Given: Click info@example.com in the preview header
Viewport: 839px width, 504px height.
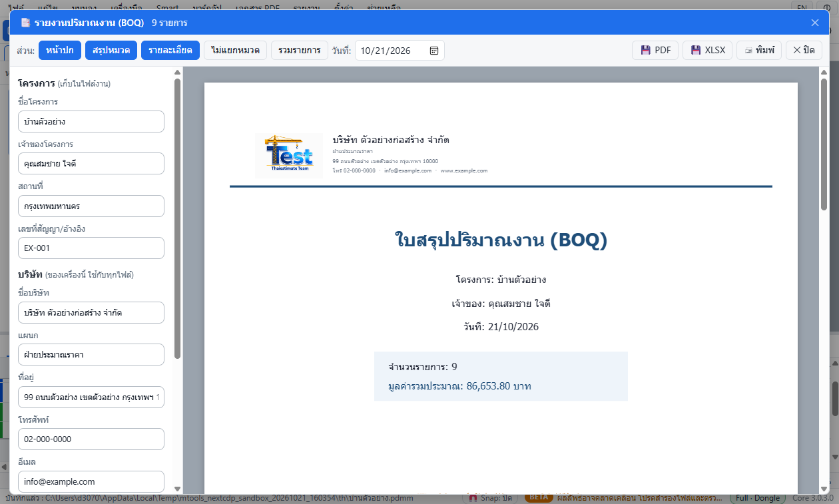Looking at the screenshot, I should 408,170.
